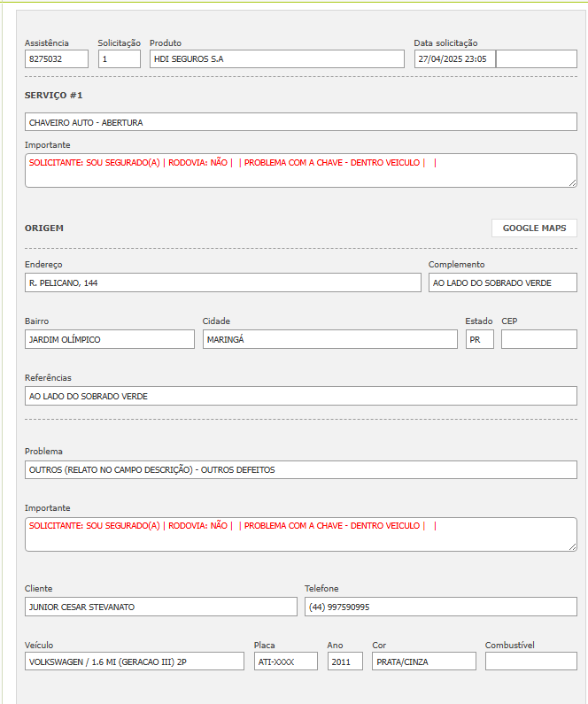This screenshot has height=704, width=588.
Task: Click the Bairro field JARDIM OLÍMPICO
Action: (109, 339)
